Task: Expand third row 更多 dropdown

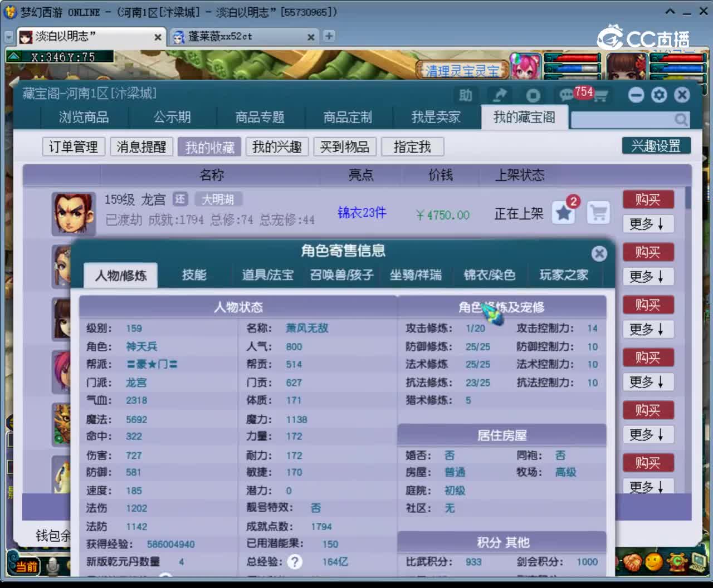Action: coord(648,329)
